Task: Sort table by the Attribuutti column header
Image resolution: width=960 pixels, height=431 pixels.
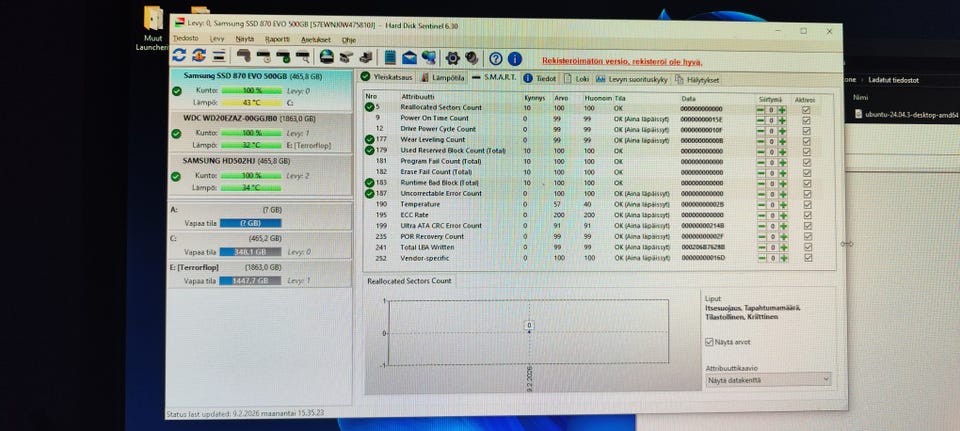Action: [x=418, y=97]
